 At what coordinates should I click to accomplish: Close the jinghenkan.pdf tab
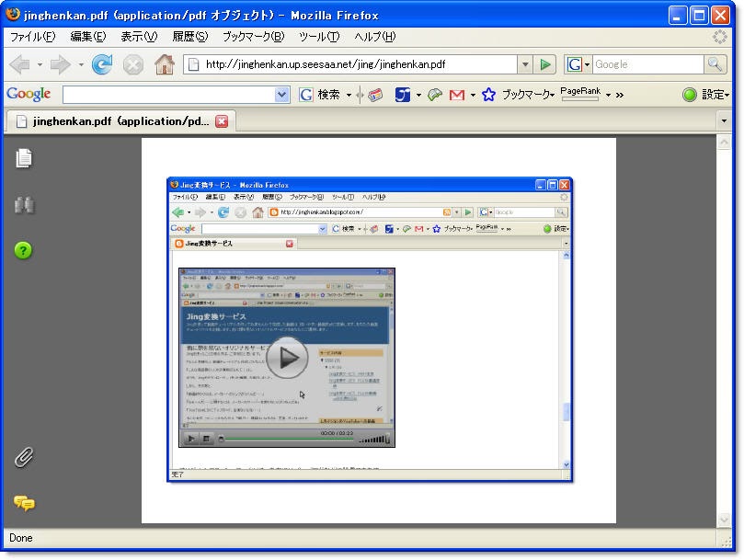(x=222, y=121)
